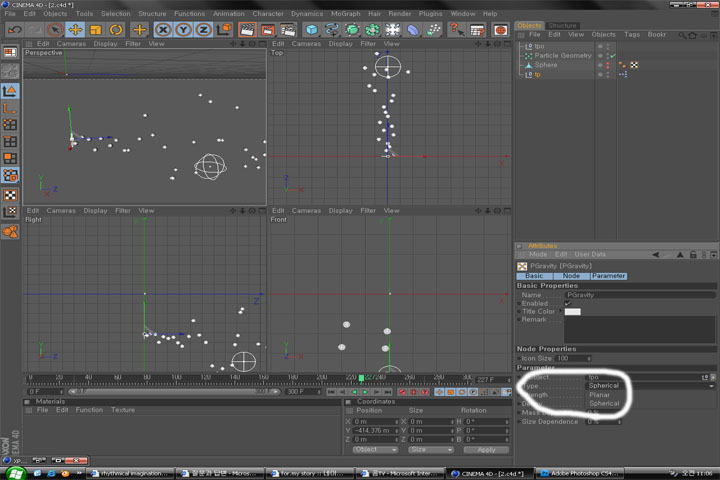The image size is (720, 480).
Task: Click the Title Color swatch
Action: point(572,312)
